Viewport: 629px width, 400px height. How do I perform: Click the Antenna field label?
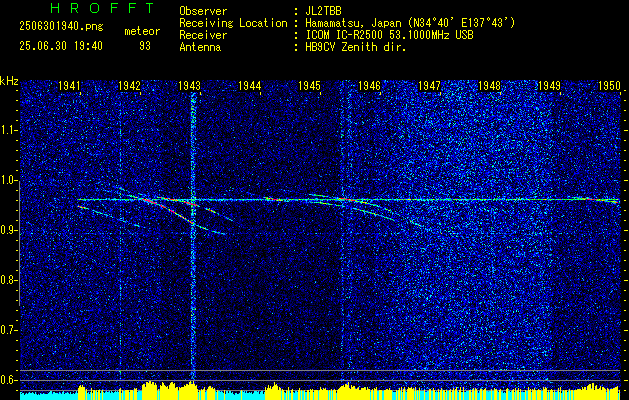tap(200, 47)
